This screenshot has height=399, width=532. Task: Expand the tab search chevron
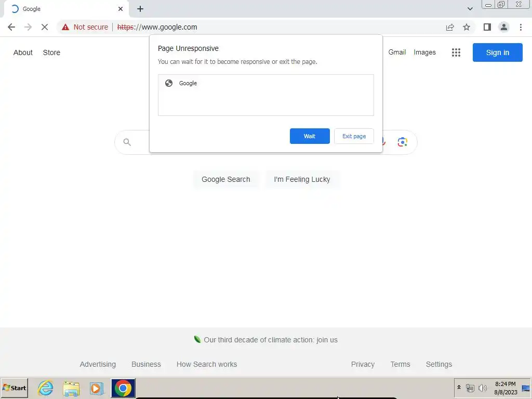coord(470,9)
